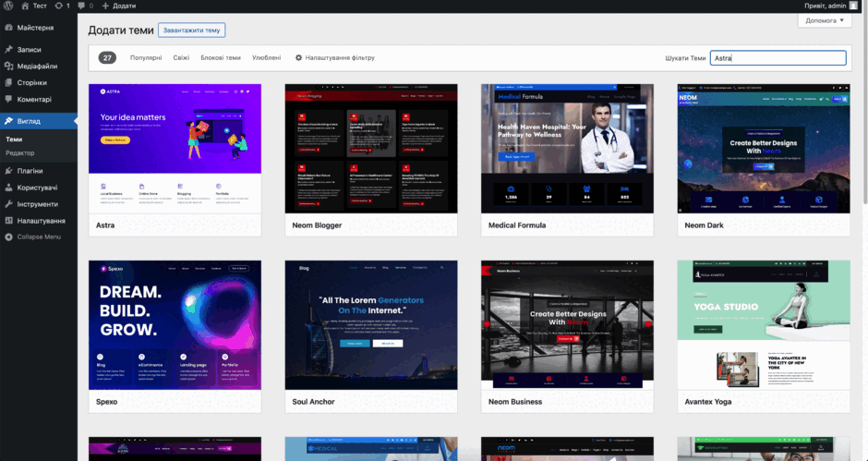The width and height of the screenshot is (868, 461).
Task: Open the Теми submenu item
Action: [14, 140]
